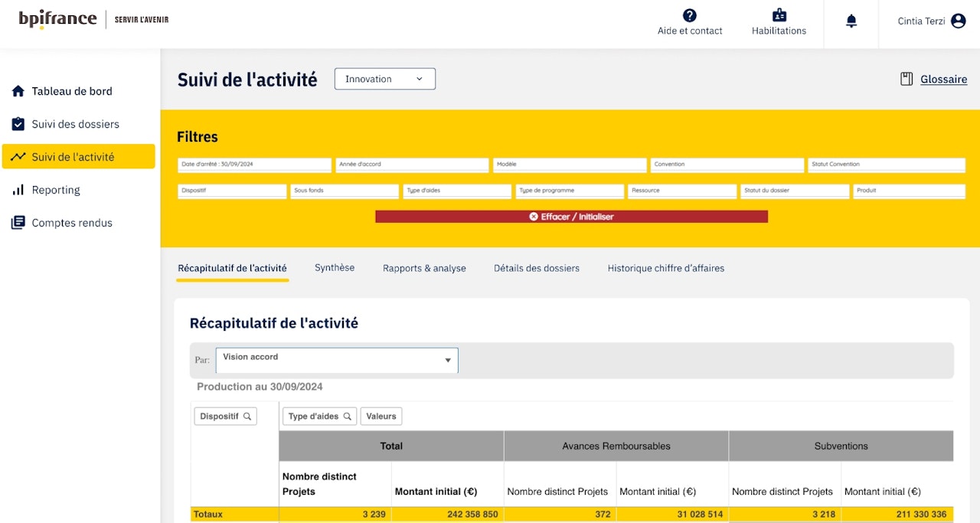The image size is (980, 523).
Task: Open the Année d'accord filter
Action: point(412,165)
